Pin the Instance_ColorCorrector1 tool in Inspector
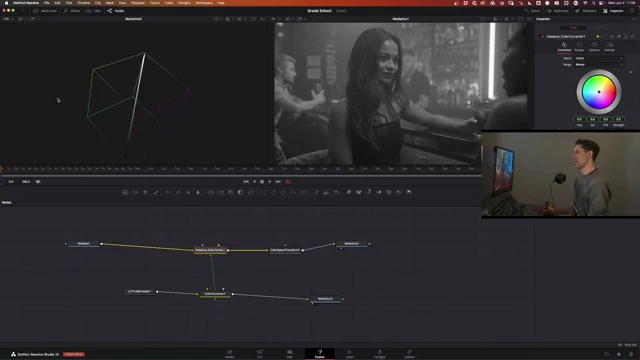This screenshot has width=640, height=360. coord(619,36)
